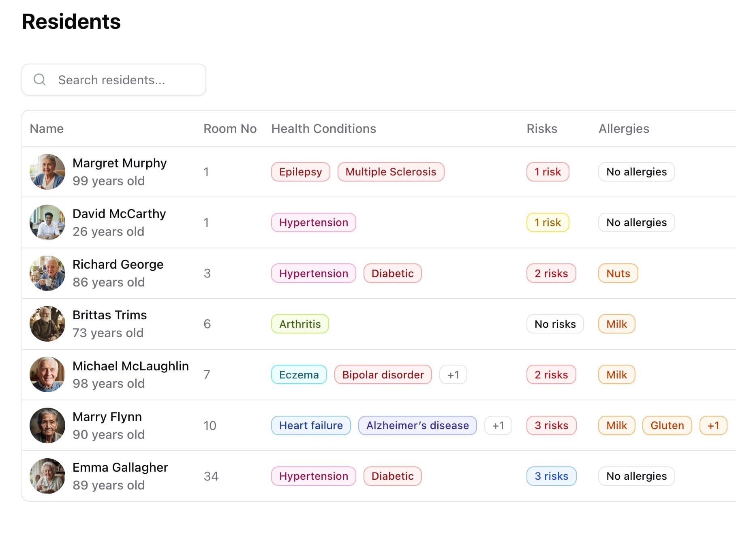
Task: Click the 1 risk badge for David McCarthy
Action: coord(548,222)
